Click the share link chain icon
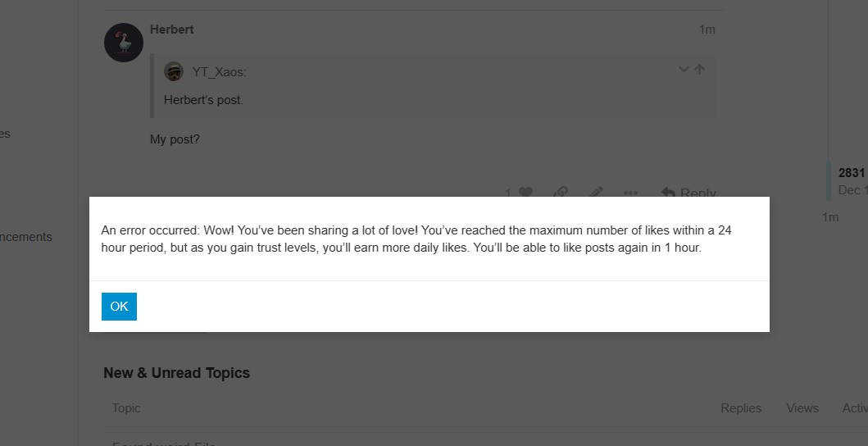 coord(560,192)
